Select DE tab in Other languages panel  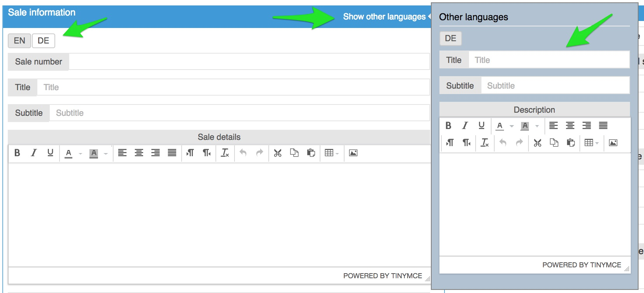[450, 38]
